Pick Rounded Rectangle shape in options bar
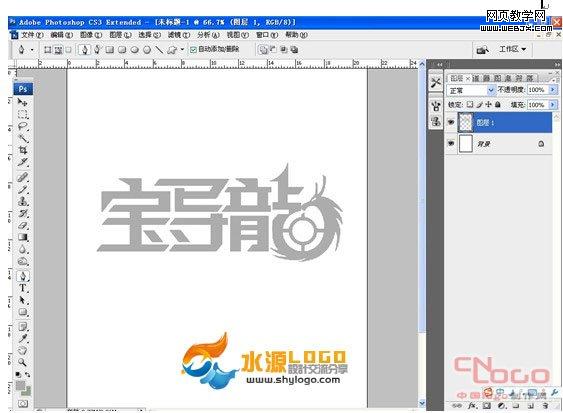Image resolution: width=563 pixels, height=413 pixels. pyautogui.click(x=122, y=50)
